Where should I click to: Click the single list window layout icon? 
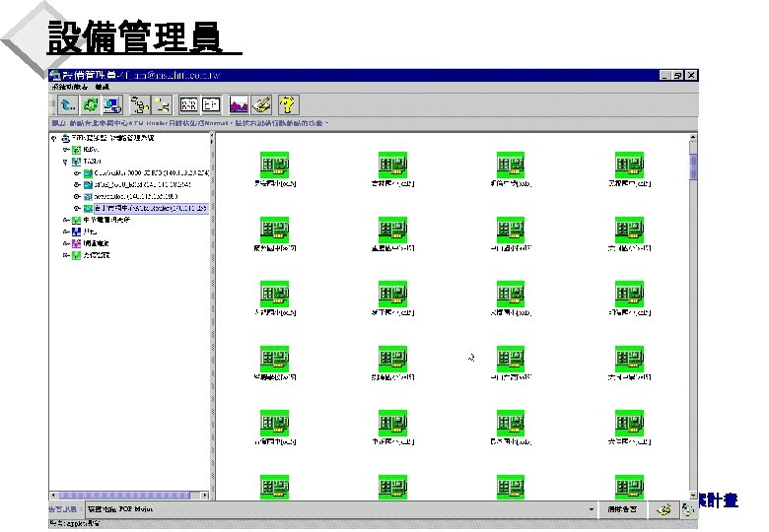(211, 104)
